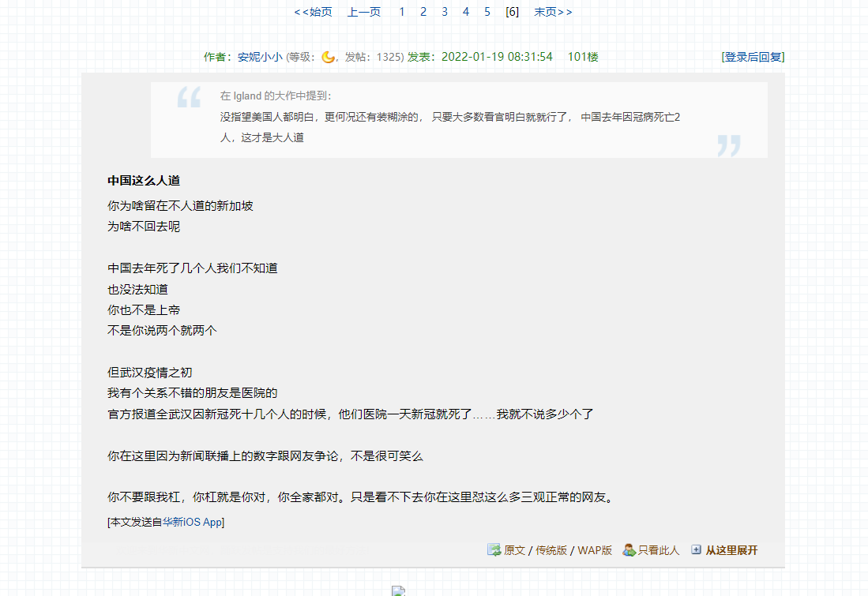Go to last page via 末页>>
Image resolution: width=868 pixels, height=596 pixels.
coord(553,12)
